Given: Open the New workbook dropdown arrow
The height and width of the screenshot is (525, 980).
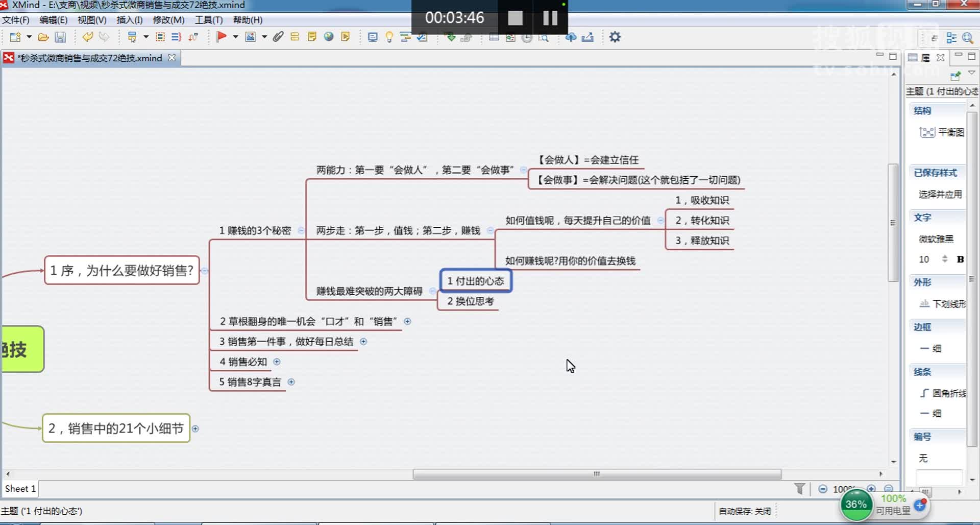Looking at the screenshot, I should pyautogui.click(x=29, y=37).
